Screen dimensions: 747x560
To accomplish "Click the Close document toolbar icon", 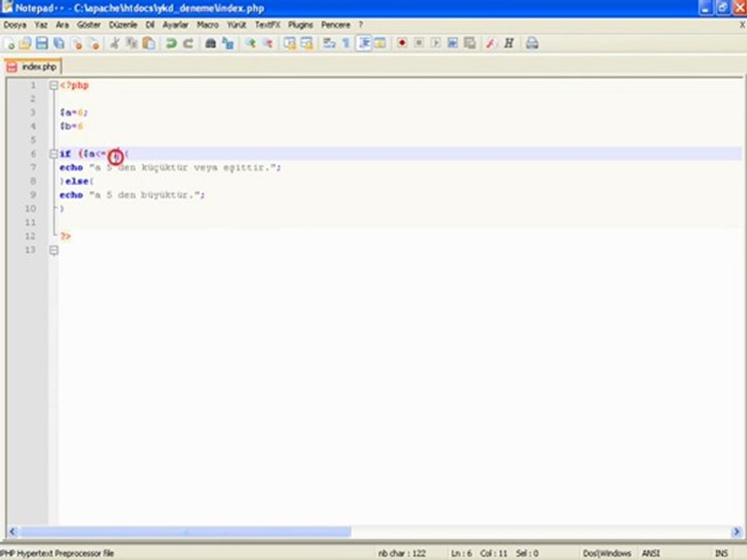I will (x=77, y=44).
